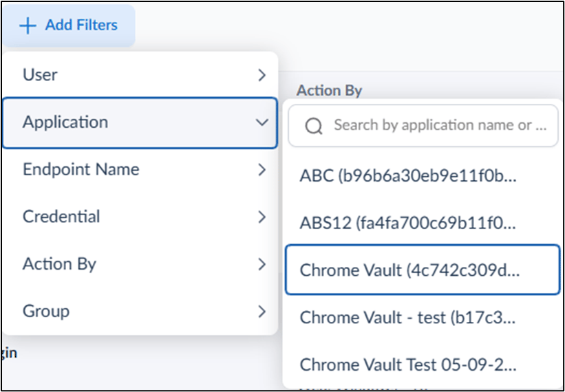The height and width of the screenshot is (392, 565).
Task: Focus the Search by application name field
Action: (423, 126)
